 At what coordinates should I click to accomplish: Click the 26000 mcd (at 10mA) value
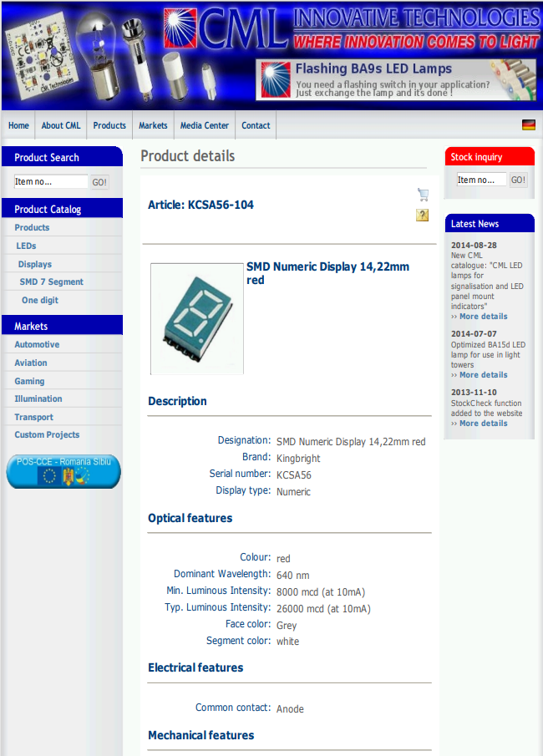(323, 609)
